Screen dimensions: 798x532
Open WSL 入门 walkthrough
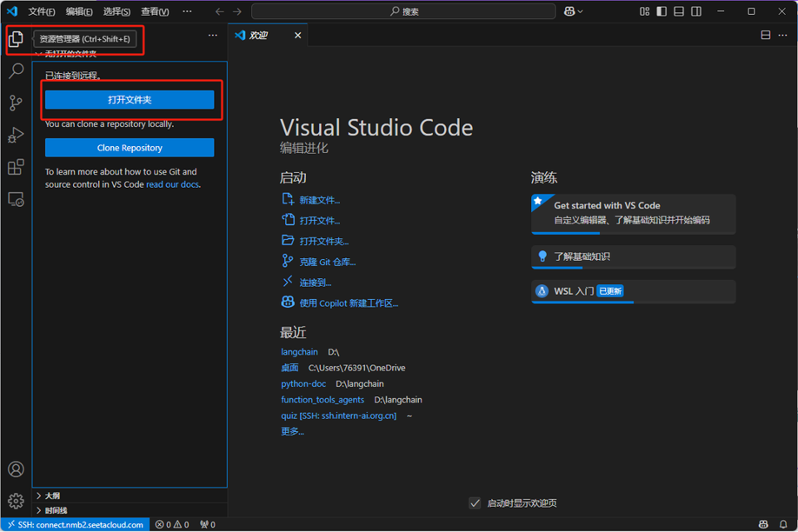[634, 291]
